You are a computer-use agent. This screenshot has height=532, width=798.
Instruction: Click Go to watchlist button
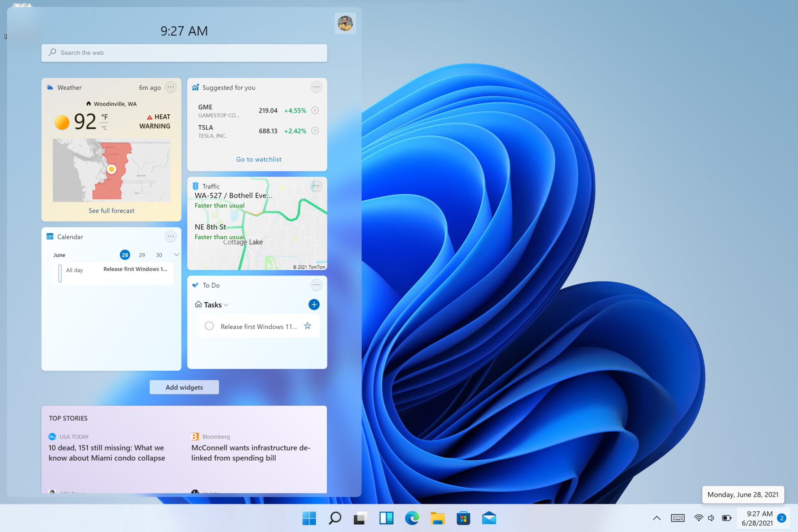tap(258, 158)
